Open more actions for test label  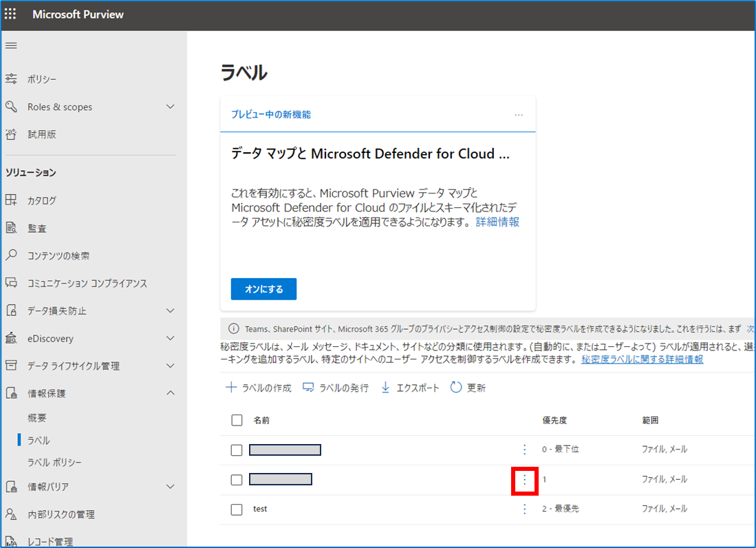tap(525, 509)
